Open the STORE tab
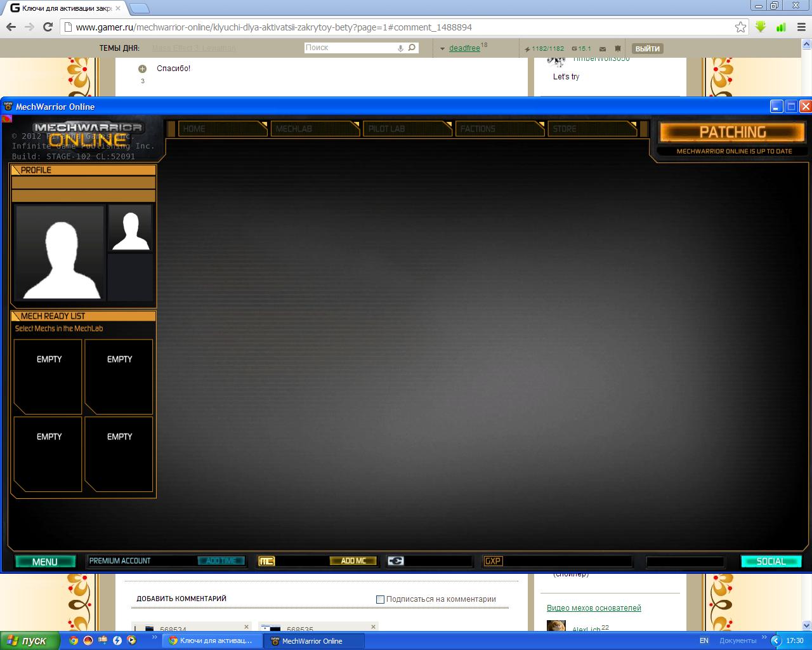812x650 pixels. click(592, 129)
